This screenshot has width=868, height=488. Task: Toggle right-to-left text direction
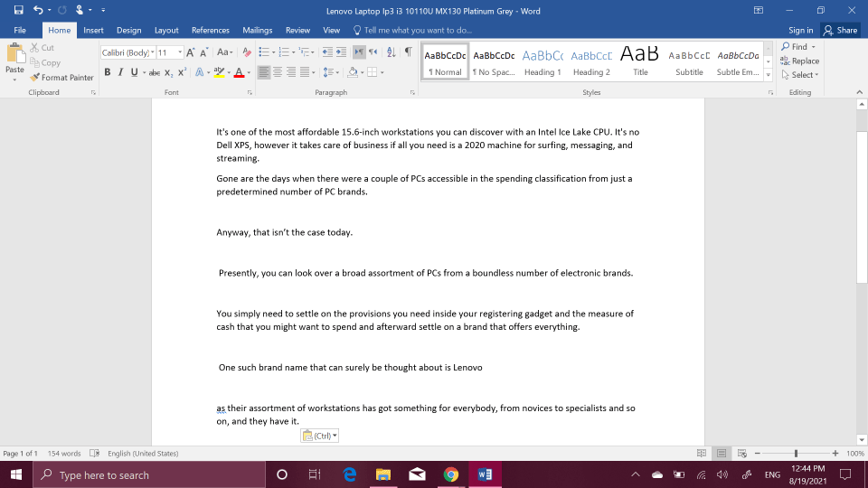click(x=373, y=52)
